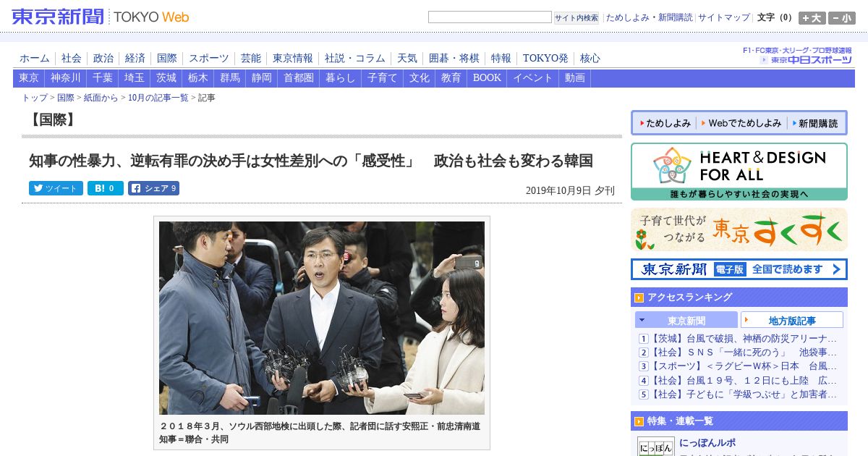Select 東京 in the purple region bar
868x456 pixels.
(x=29, y=78)
